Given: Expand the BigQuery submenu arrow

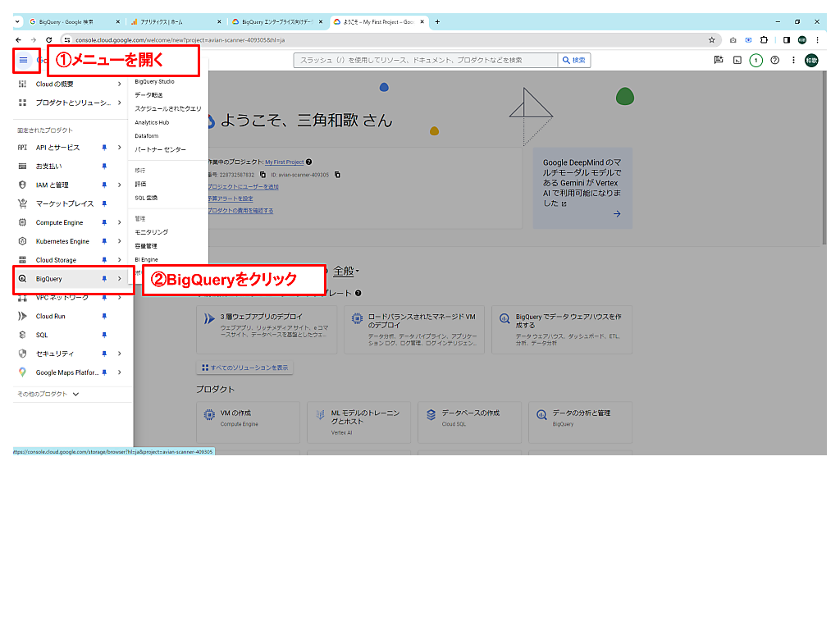Looking at the screenshot, I should [x=120, y=279].
